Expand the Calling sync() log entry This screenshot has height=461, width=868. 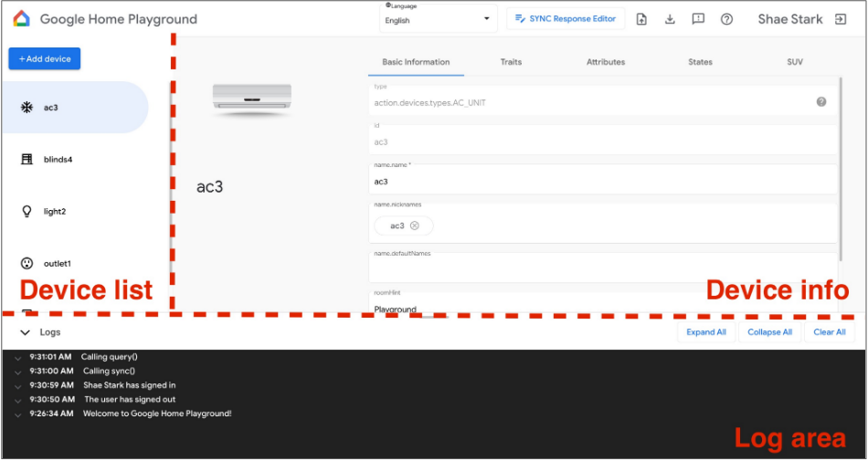(x=18, y=372)
